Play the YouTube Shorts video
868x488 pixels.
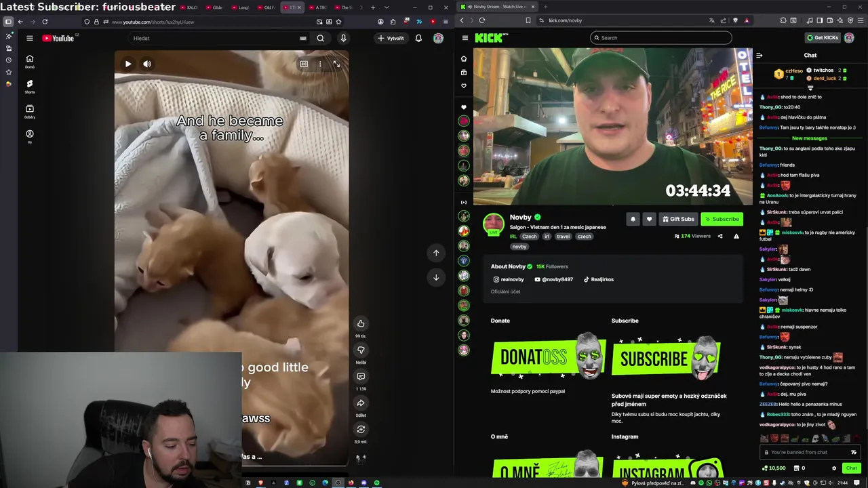pos(127,64)
